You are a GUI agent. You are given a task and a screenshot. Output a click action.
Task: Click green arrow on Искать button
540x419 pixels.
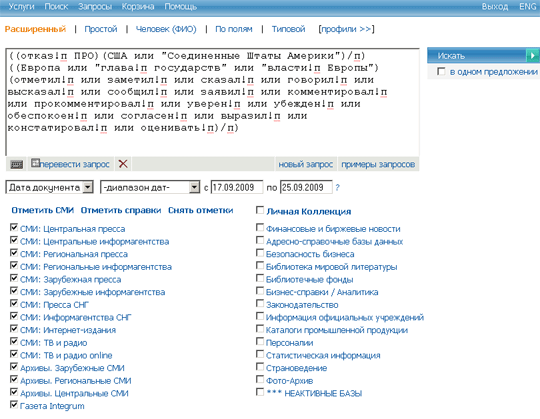click(532, 55)
